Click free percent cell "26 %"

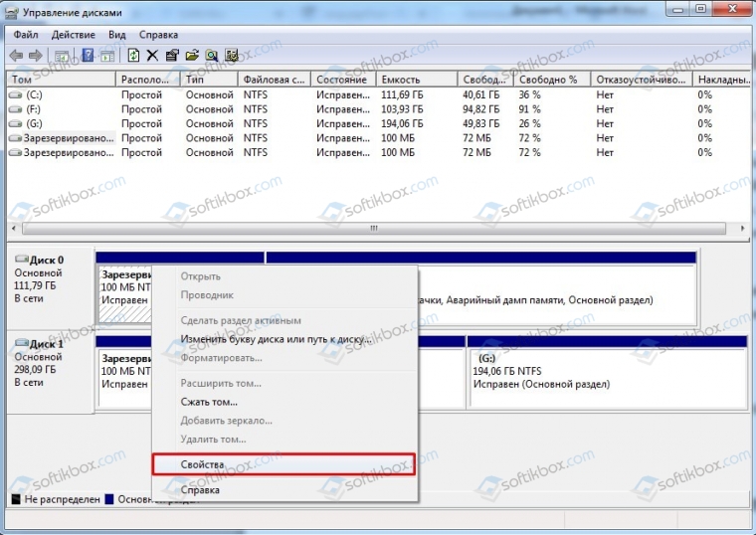(529, 124)
